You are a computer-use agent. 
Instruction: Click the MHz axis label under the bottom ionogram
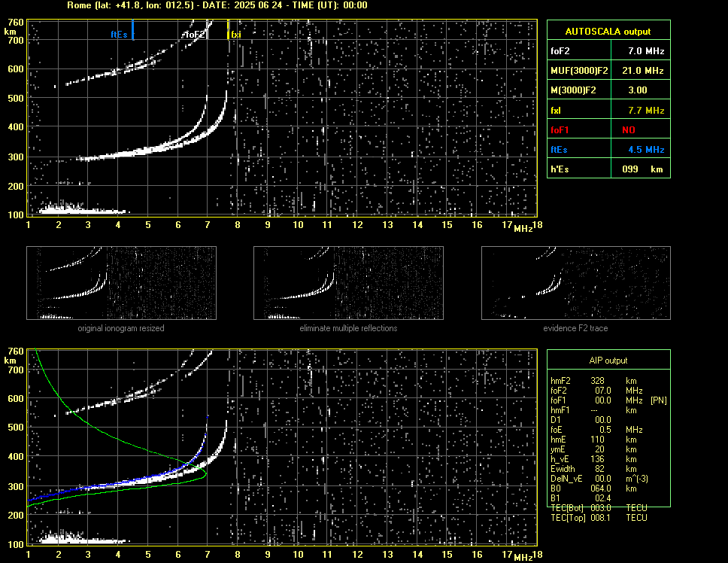click(x=523, y=558)
